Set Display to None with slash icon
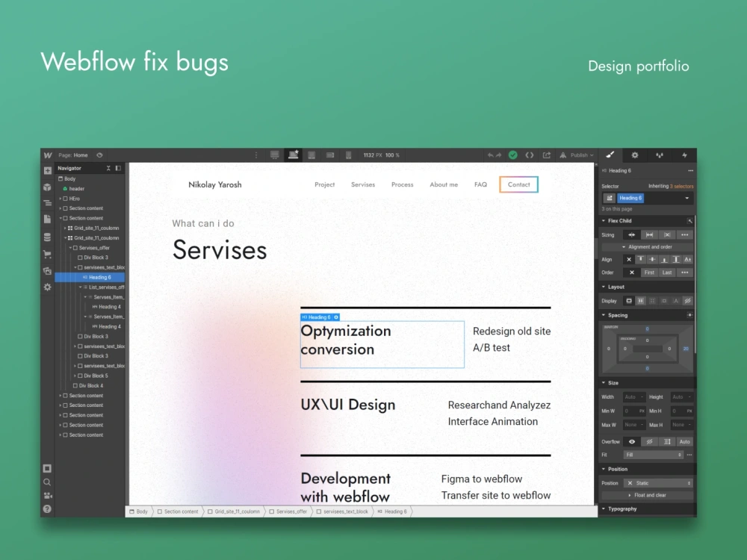Image resolution: width=747 pixels, height=560 pixels. point(688,301)
